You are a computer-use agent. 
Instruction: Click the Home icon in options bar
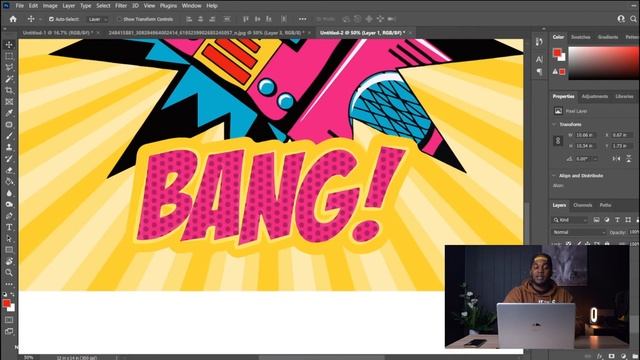13,19
